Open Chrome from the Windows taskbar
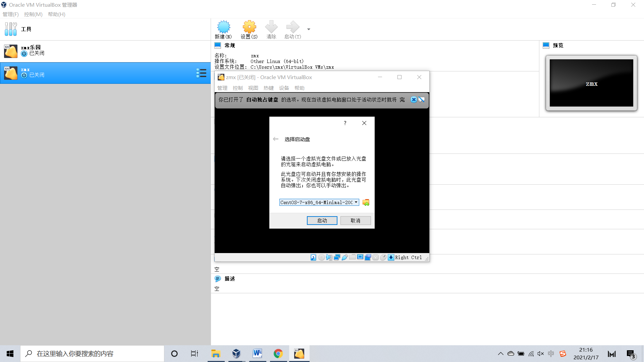644x362 pixels. (x=278, y=354)
